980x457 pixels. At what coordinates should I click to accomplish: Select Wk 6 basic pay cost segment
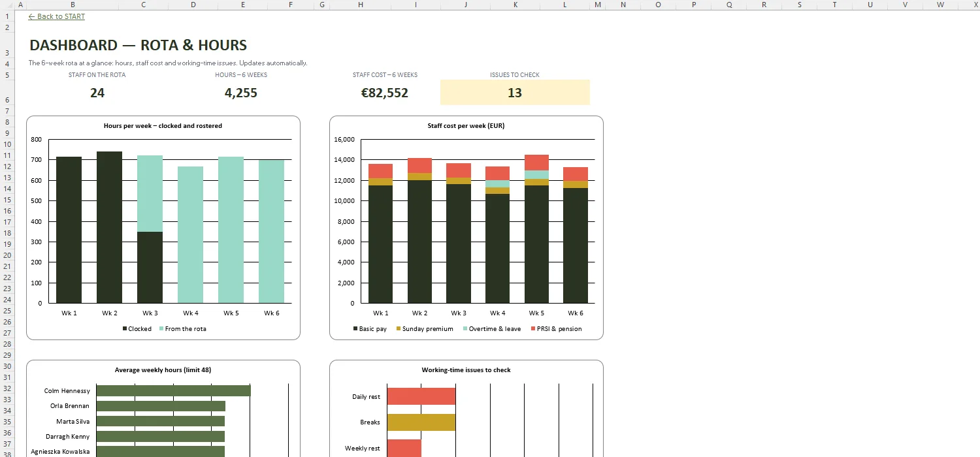tap(576, 245)
